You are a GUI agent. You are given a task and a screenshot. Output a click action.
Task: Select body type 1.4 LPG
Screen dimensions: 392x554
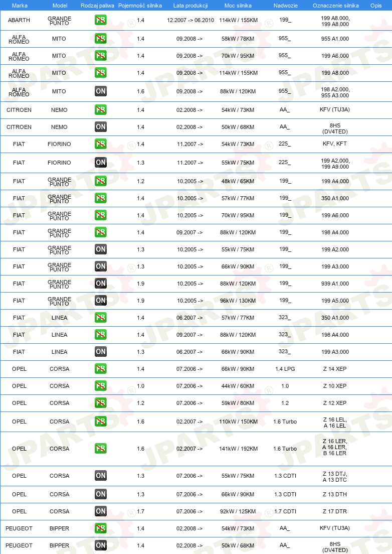click(x=285, y=368)
